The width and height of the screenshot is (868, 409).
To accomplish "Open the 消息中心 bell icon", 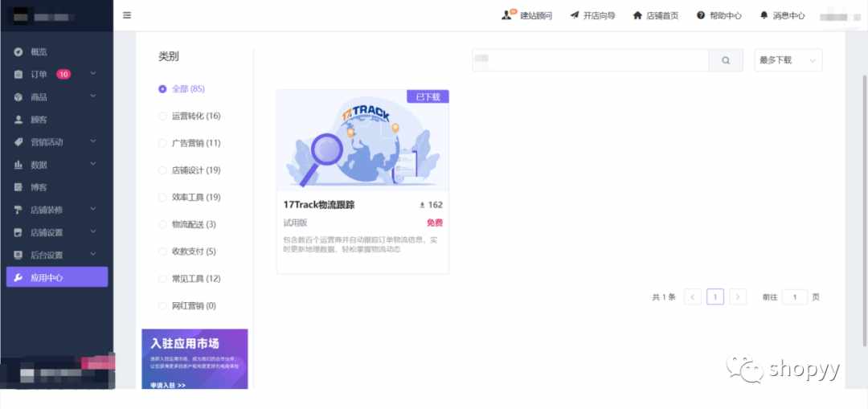I will pyautogui.click(x=764, y=15).
